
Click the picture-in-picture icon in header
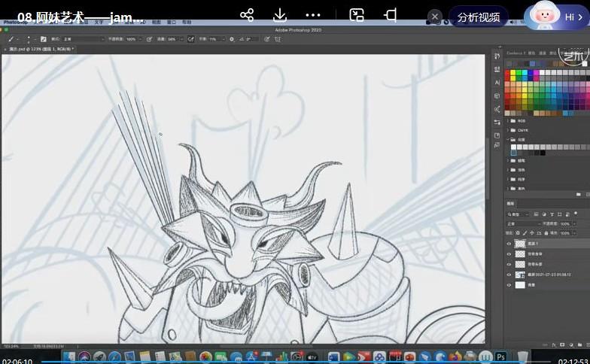tap(357, 15)
